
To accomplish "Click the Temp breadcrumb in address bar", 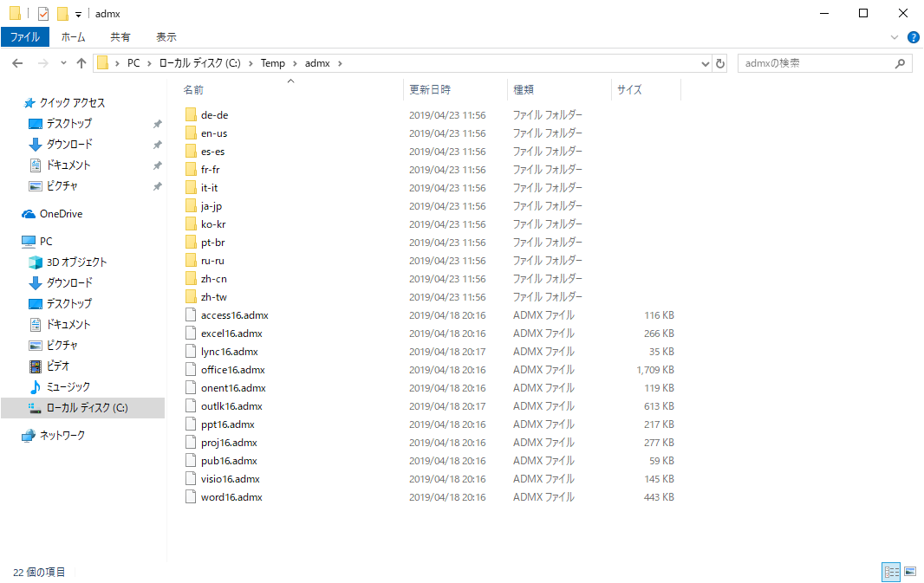I will coord(273,63).
